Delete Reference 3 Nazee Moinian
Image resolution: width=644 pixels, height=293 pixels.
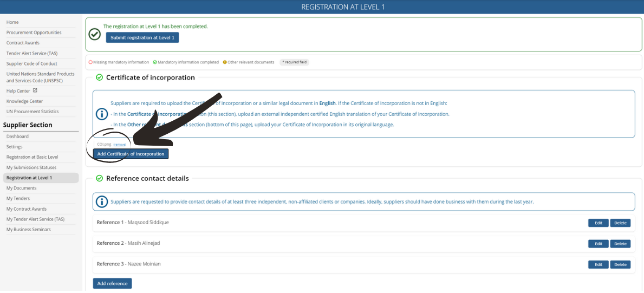pos(620,264)
